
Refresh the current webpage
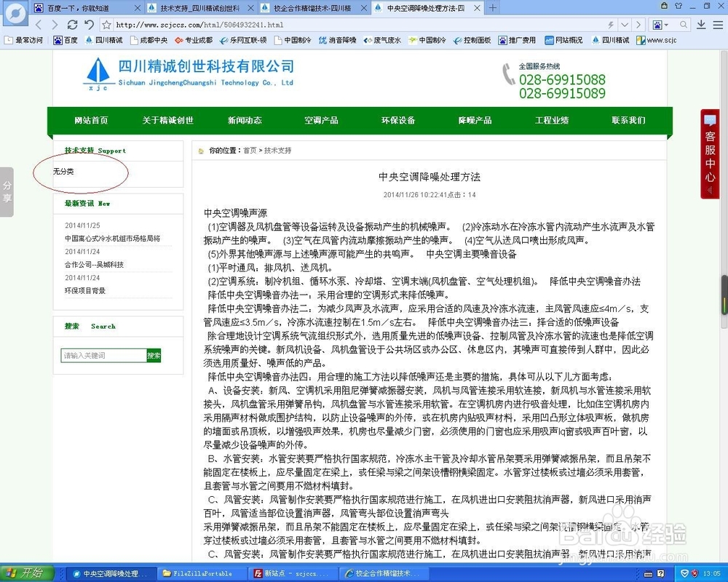71,25
